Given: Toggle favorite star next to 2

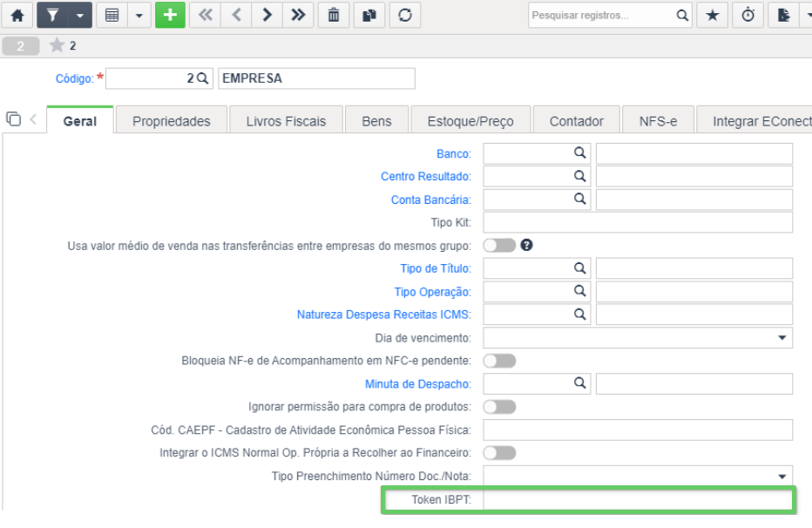Looking at the screenshot, I should tap(57, 45).
